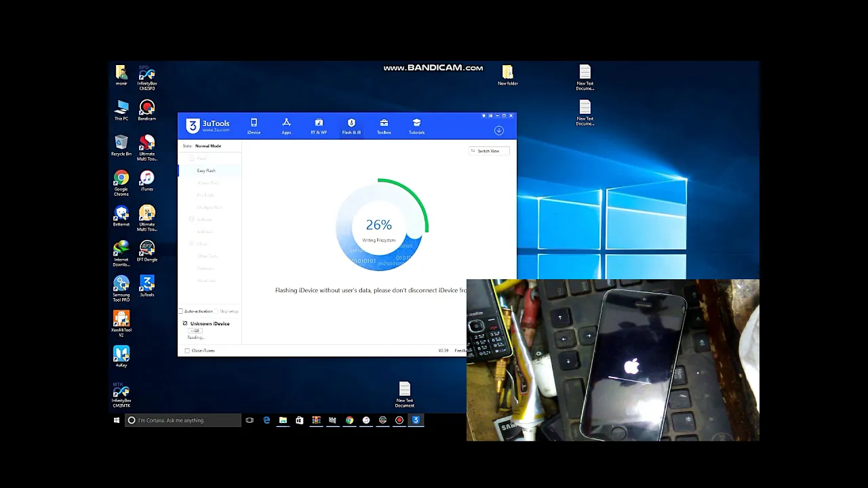The image size is (868, 488).
Task: Open the Tutorials tab
Action: [416, 126]
